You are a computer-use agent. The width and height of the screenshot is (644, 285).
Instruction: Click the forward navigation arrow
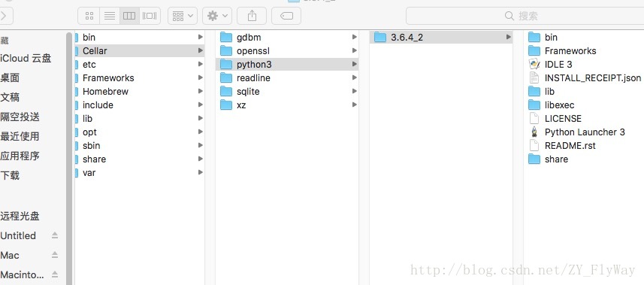(5, 16)
